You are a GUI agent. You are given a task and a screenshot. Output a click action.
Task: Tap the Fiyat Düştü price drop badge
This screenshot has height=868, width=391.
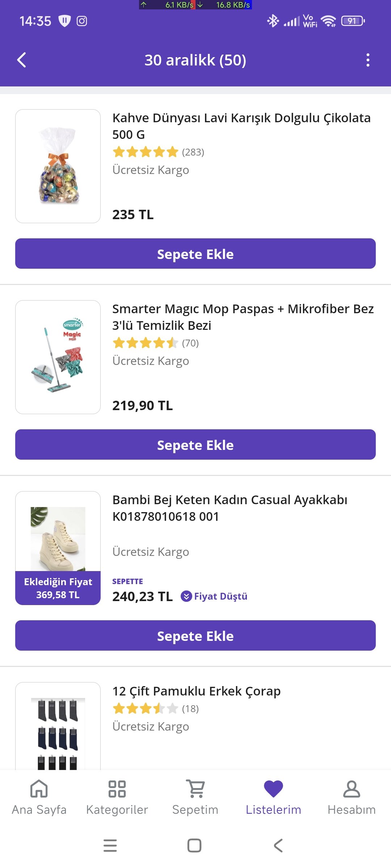pyautogui.click(x=214, y=596)
